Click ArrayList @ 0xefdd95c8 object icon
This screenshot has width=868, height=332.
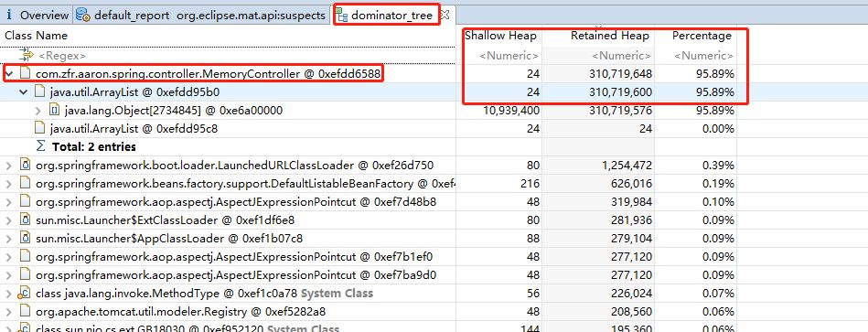[x=39, y=128]
